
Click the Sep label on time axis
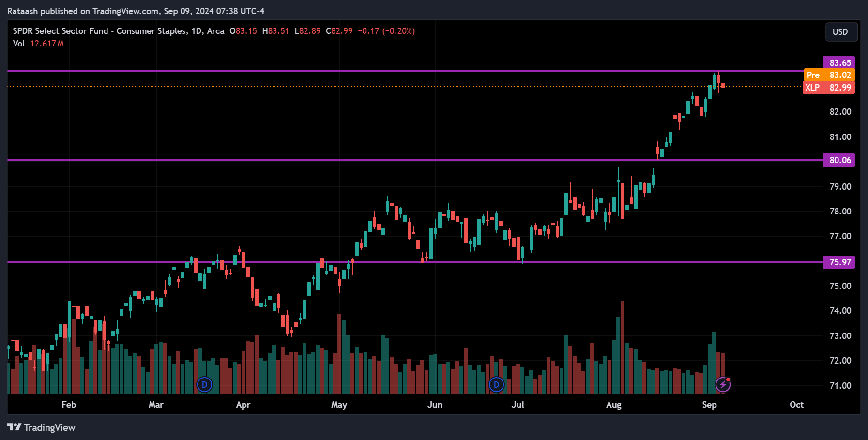[709, 405]
